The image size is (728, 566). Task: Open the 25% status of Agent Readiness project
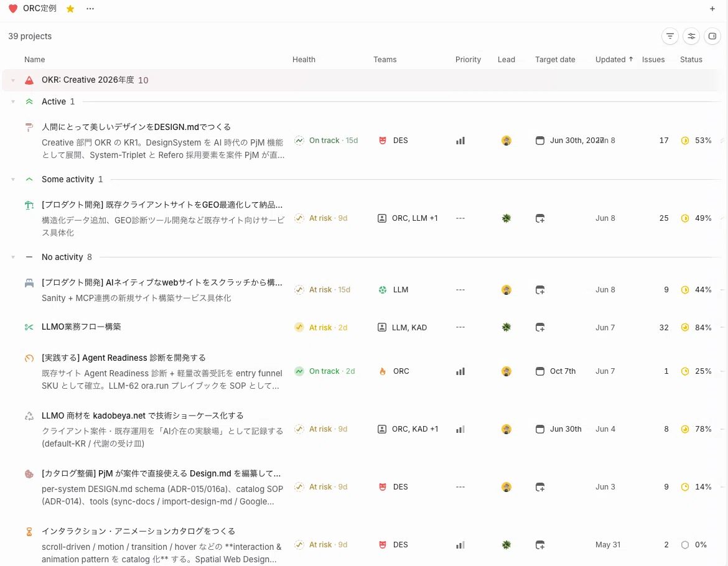(x=696, y=371)
